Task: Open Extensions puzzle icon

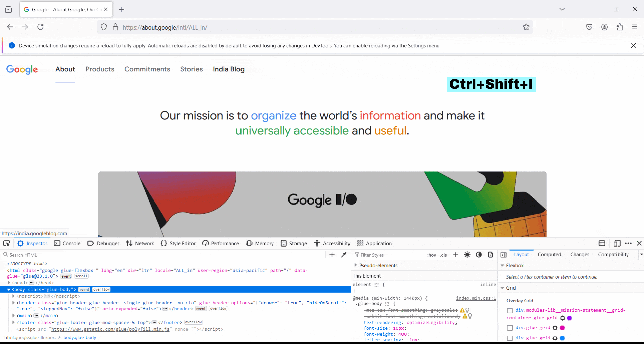Action: (x=620, y=27)
